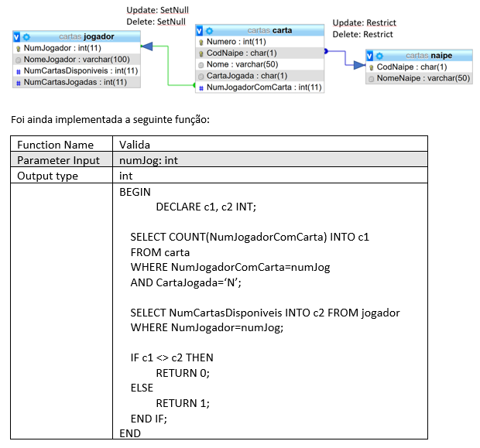Click the text-type icon beside Nome varchar(50)
This screenshot has width=480, height=448.
pos(201,65)
